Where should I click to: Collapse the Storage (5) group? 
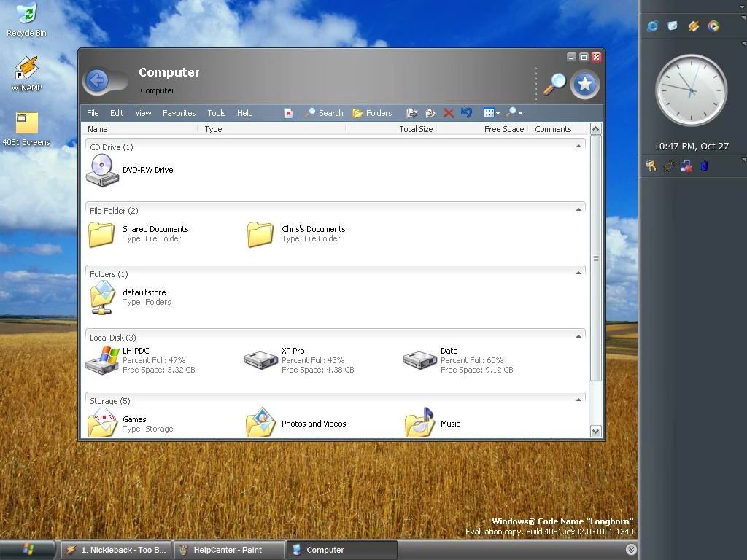coord(578,399)
